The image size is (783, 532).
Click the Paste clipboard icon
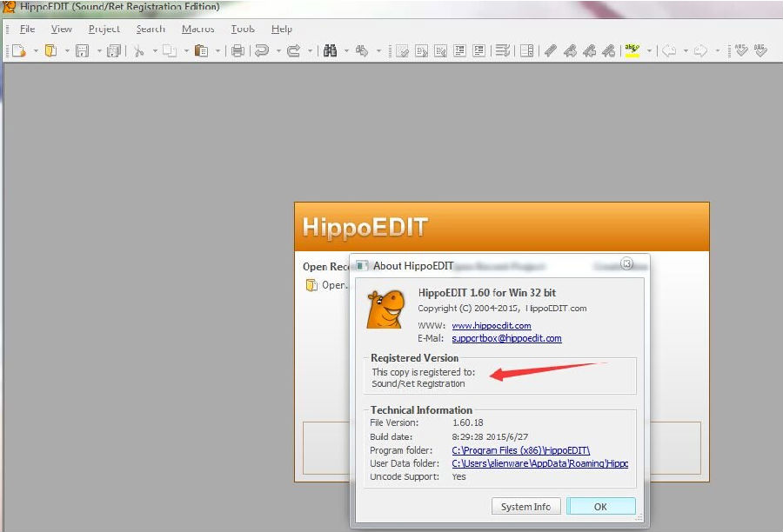click(201, 50)
